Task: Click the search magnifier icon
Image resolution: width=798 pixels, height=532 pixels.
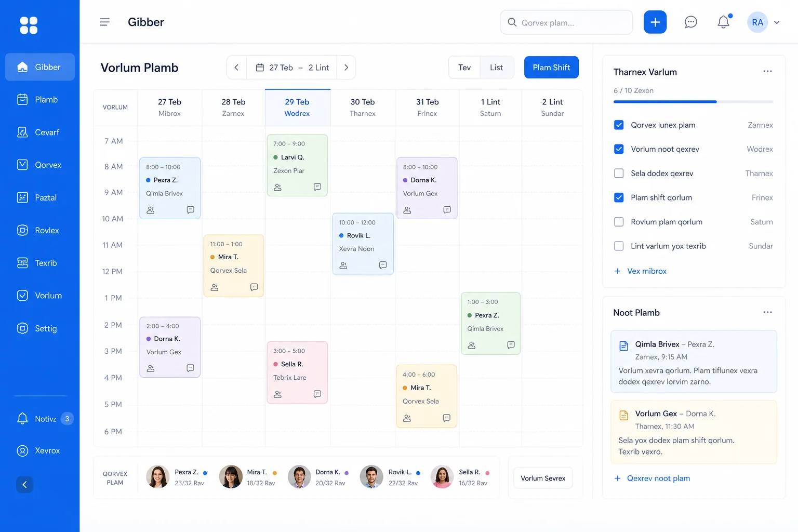Action: 512,22
